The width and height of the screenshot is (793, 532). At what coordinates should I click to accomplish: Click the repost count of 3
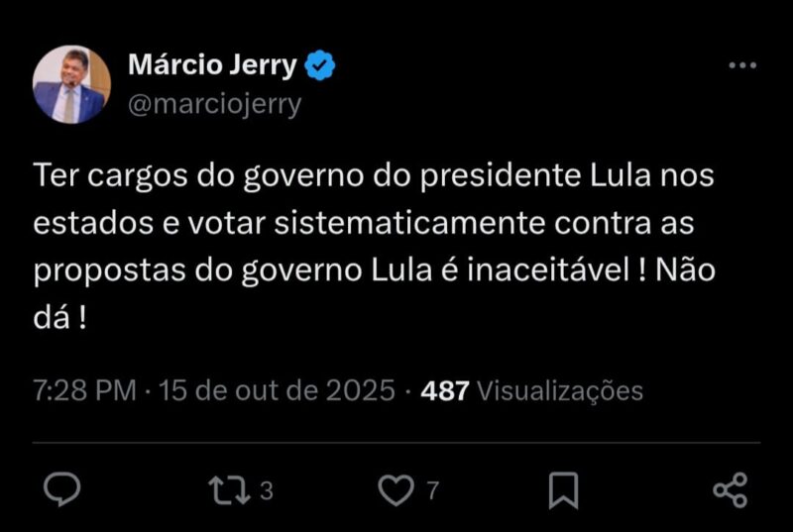click(265, 491)
